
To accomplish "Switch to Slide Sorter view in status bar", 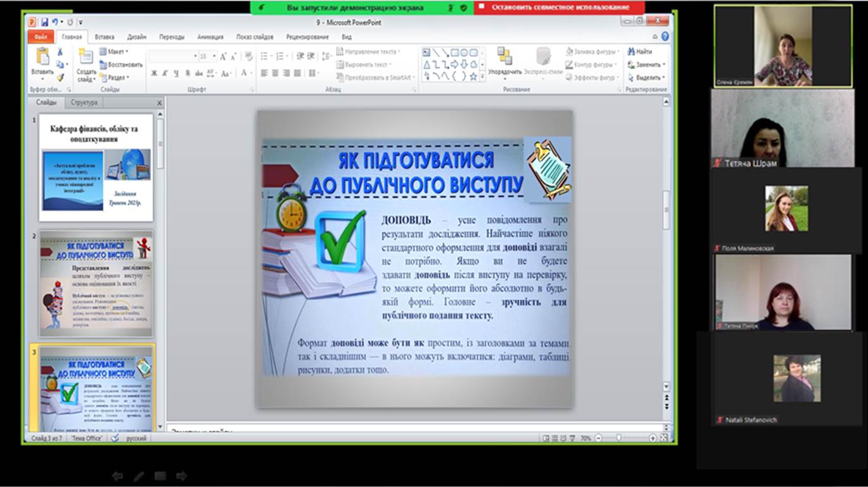I will (556, 438).
